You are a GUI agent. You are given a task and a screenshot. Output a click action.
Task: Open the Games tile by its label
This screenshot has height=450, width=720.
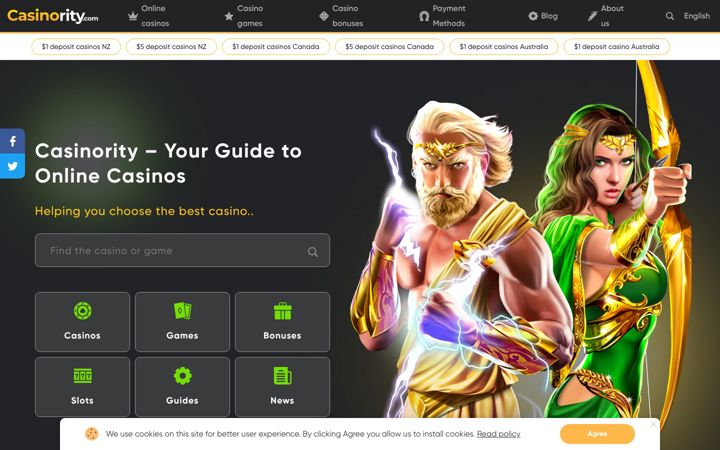[x=182, y=336]
